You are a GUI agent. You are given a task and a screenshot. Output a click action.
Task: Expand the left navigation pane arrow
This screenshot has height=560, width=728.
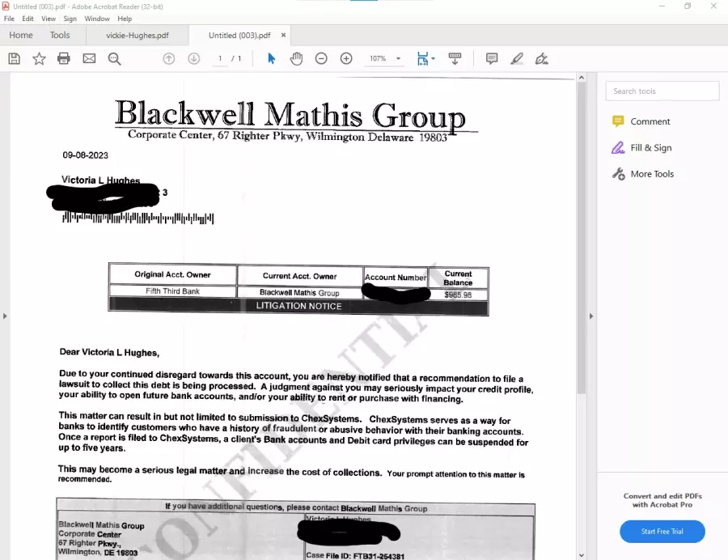(x=5, y=316)
